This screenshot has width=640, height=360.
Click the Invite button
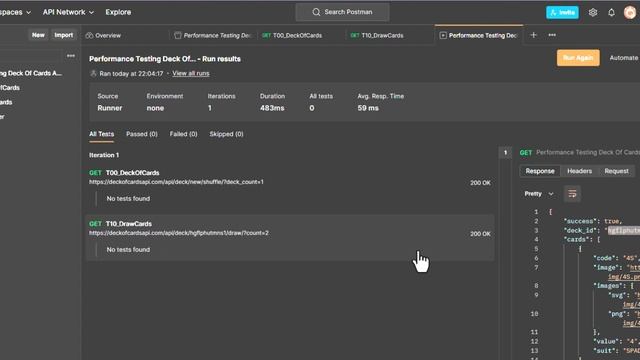[562, 12]
